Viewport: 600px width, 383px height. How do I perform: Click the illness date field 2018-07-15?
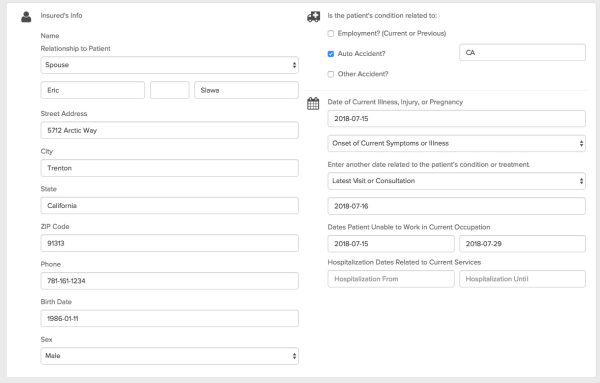pos(457,119)
